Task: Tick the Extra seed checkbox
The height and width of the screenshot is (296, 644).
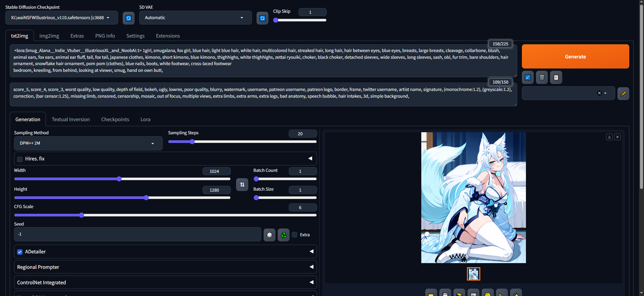Action: point(294,235)
